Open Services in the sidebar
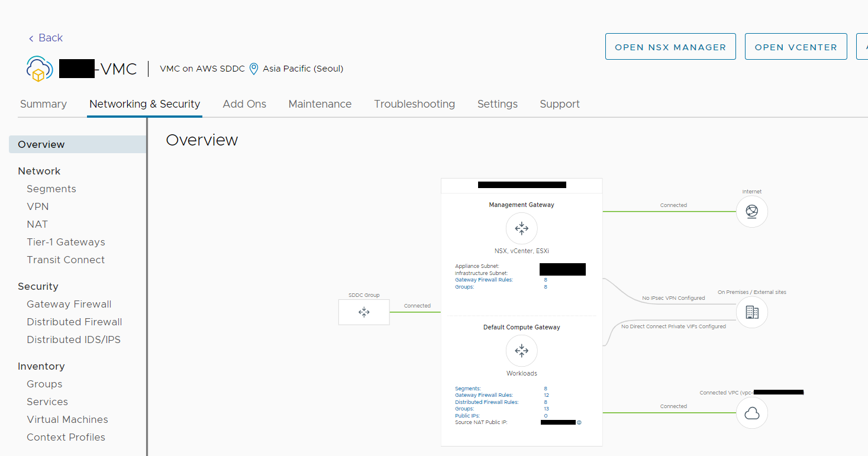 [47, 402]
